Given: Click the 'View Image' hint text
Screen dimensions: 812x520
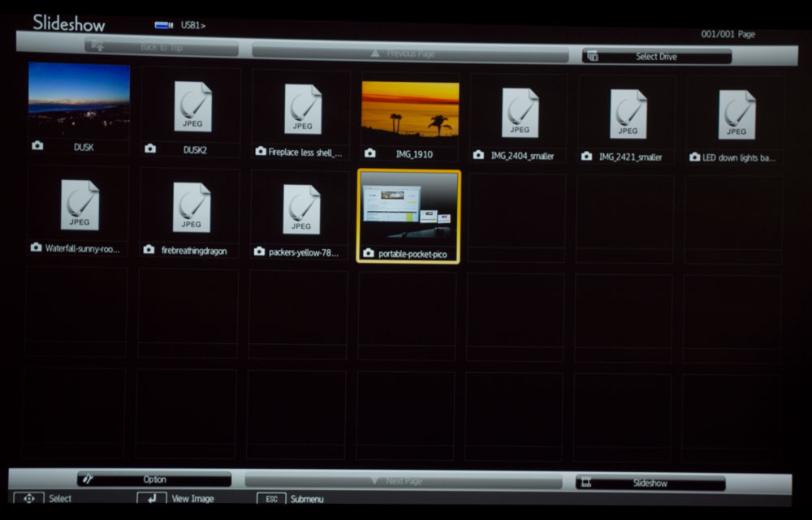Looking at the screenshot, I should pyautogui.click(x=192, y=499).
